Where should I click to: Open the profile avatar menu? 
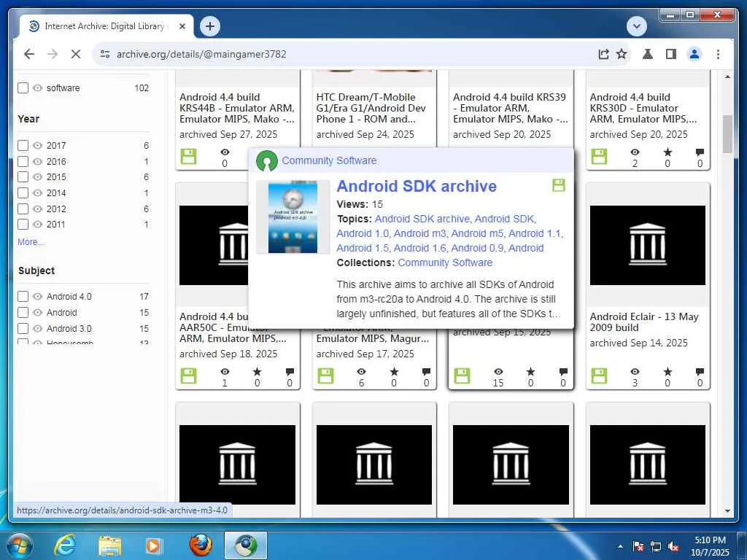pyautogui.click(x=694, y=54)
